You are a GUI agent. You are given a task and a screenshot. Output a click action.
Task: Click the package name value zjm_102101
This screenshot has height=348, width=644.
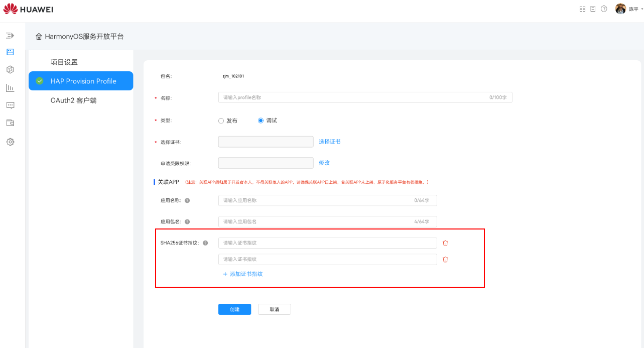[x=233, y=76]
